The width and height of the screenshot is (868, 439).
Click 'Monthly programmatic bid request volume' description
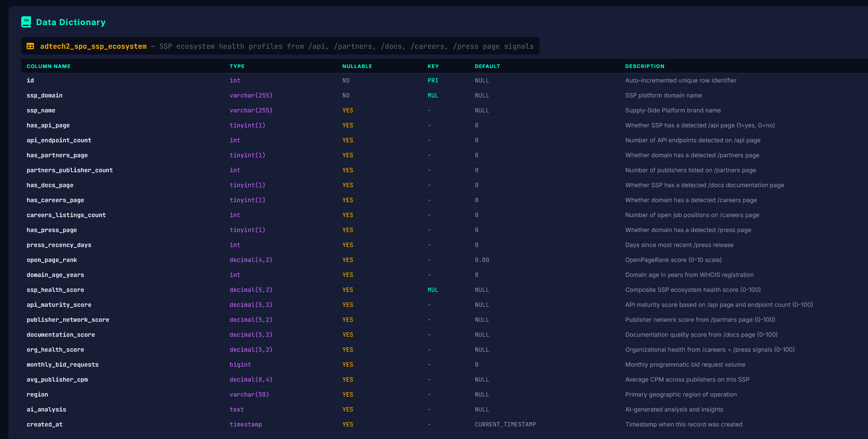(x=685, y=365)
